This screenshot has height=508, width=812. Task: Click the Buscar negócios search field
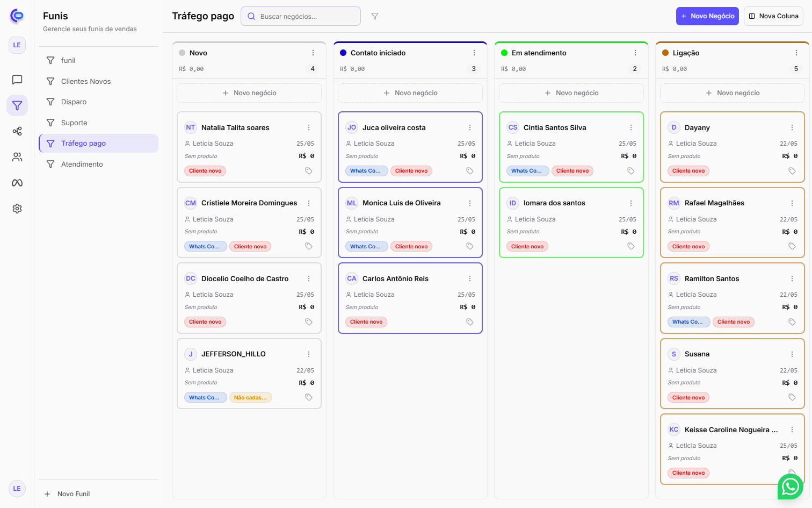(x=301, y=16)
